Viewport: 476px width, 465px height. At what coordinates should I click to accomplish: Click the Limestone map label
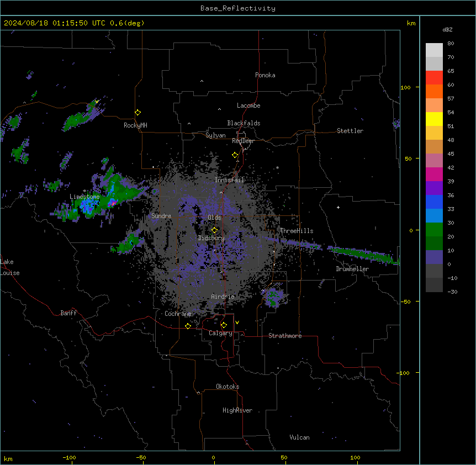[x=84, y=197]
